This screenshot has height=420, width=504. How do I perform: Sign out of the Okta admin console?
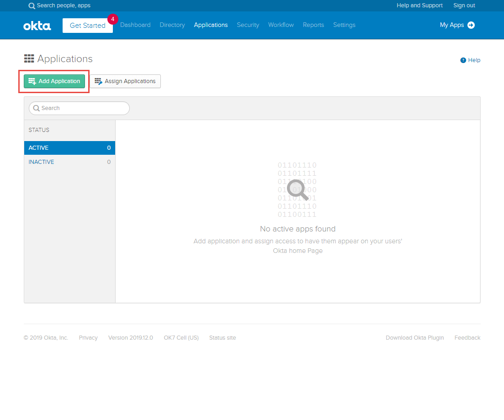coord(464,5)
